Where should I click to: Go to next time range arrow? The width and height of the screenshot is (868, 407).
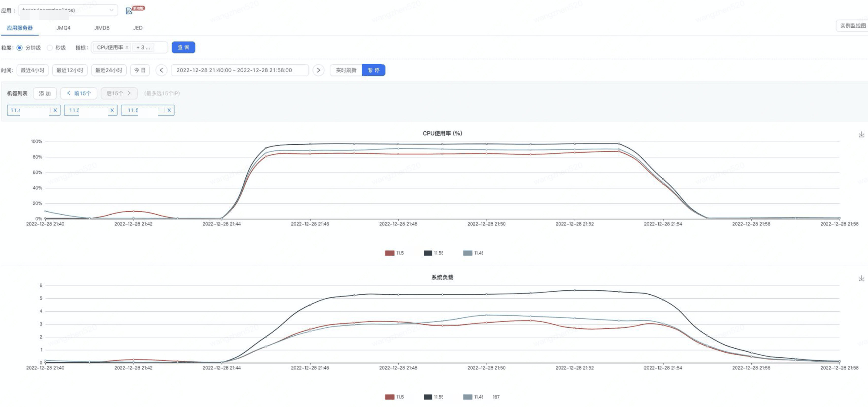tap(318, 70)
